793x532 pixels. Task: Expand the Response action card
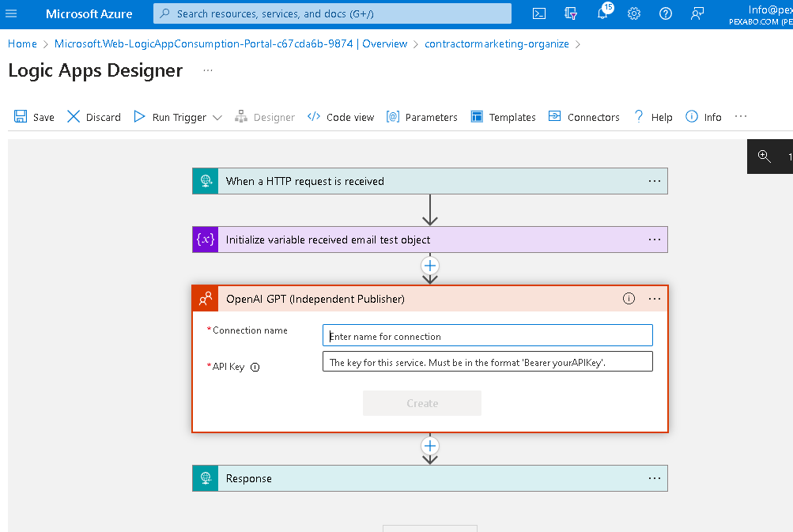[430, 478]
